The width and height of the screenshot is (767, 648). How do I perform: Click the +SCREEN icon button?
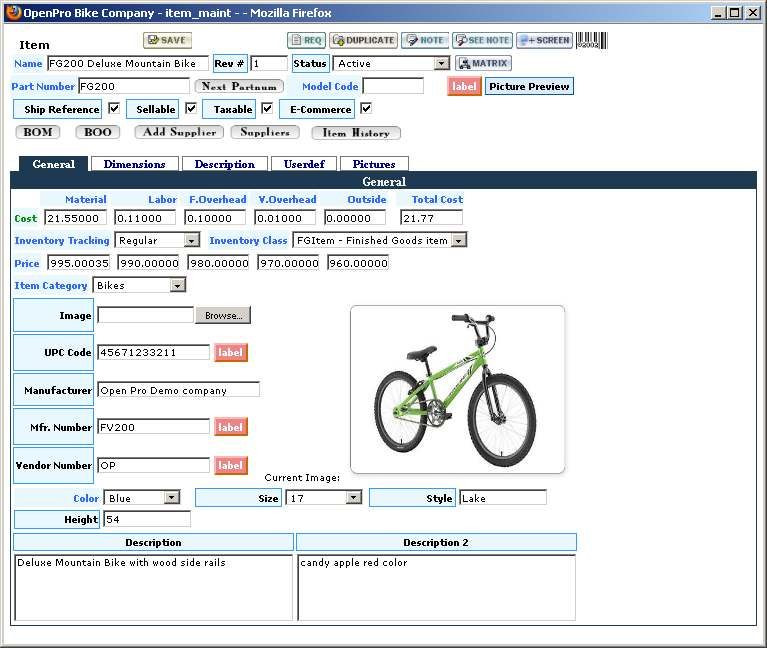(x=544, y=40)
